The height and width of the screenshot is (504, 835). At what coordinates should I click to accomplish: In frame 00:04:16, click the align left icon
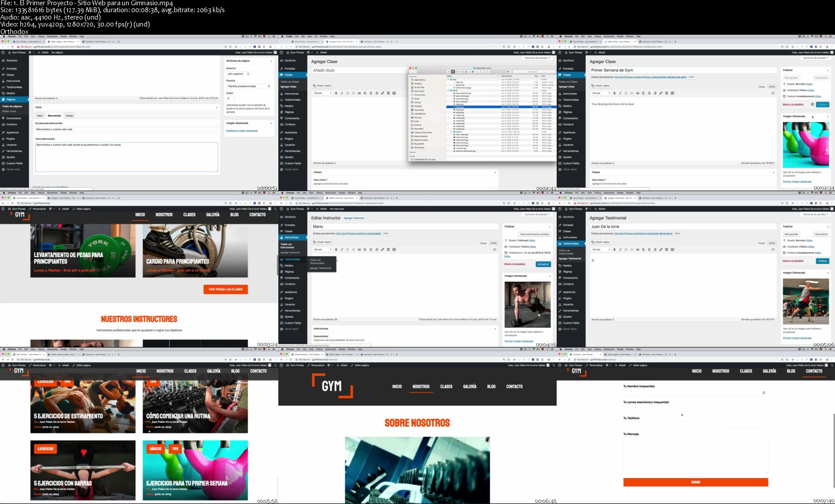365,249
